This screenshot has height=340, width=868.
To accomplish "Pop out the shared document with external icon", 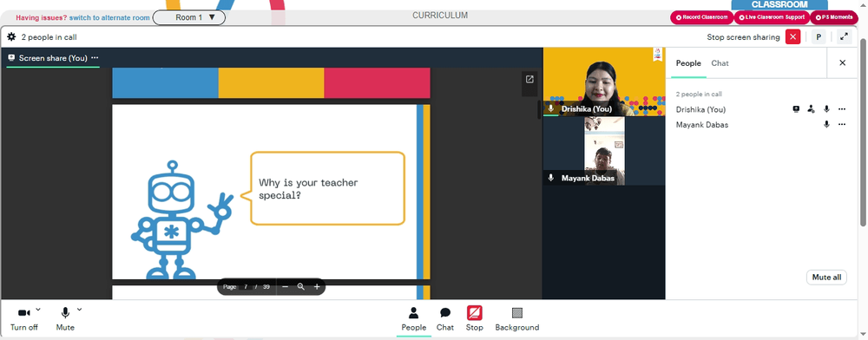I will (529, 80).
